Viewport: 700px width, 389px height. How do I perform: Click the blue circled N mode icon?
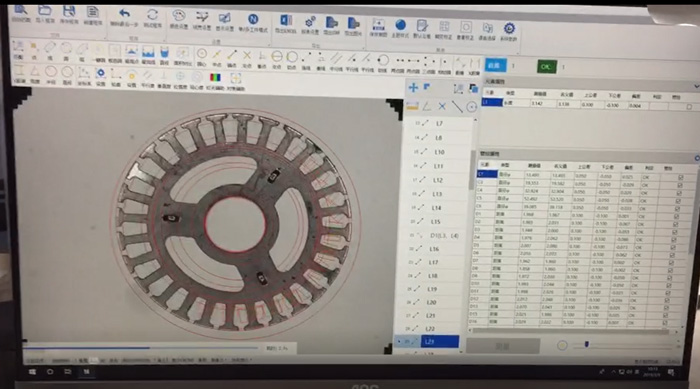(x=253, y=19)
